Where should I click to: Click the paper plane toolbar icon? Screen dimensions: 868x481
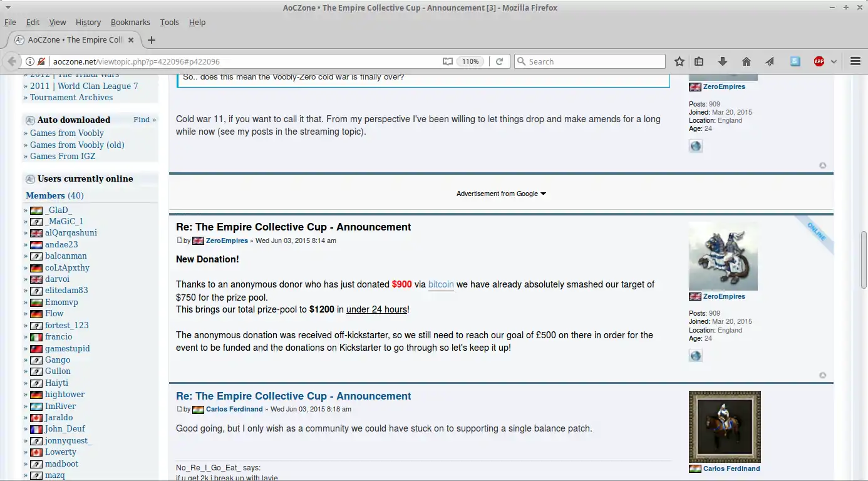click(x=770, y=61)
